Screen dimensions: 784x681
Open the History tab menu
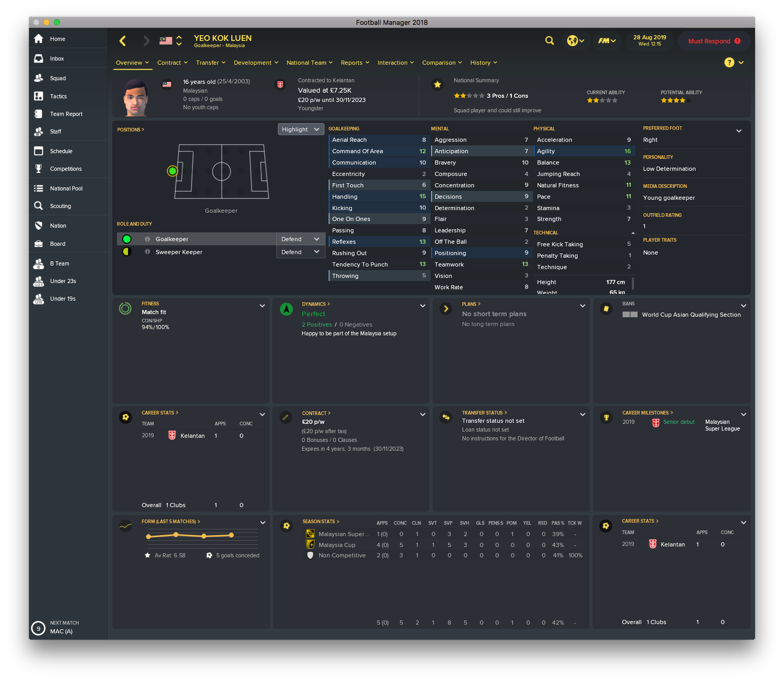(x=484, y=63)
